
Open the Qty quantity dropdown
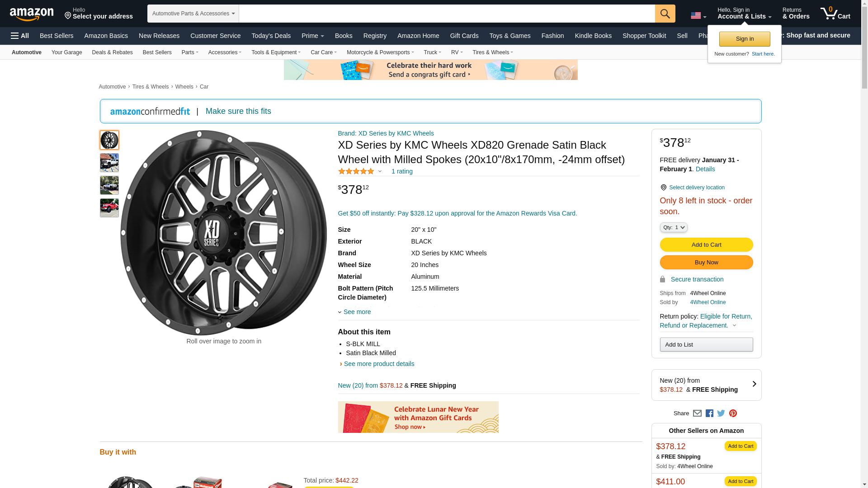673,228
